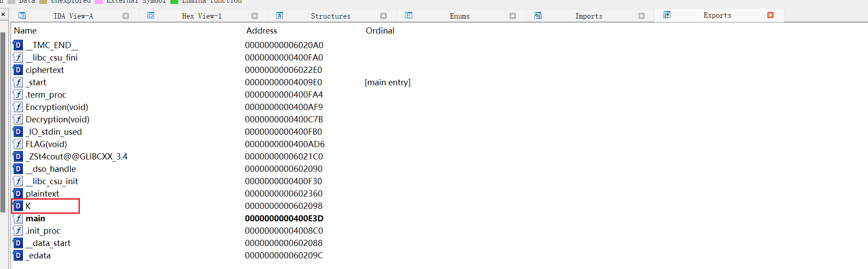Screen dimensions: 868x269
Task: Click the Structures tab icon
Action: coord(280,16)
